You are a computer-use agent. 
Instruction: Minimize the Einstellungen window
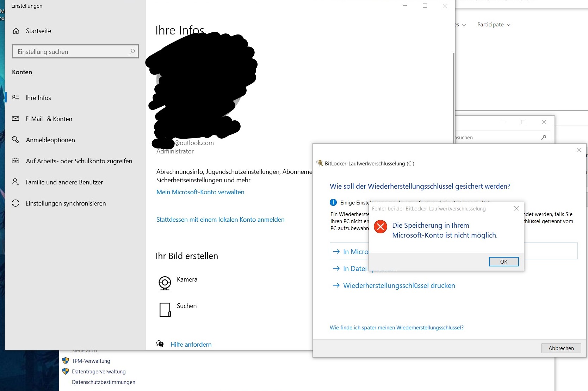coord(405,6)
